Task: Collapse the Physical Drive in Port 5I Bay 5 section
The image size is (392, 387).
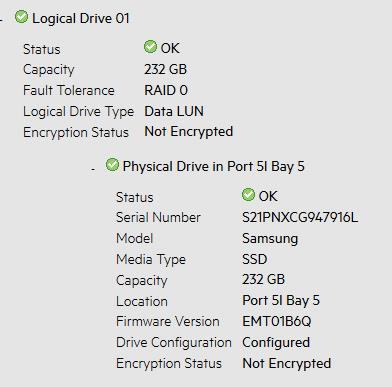Action: point(93,169)
